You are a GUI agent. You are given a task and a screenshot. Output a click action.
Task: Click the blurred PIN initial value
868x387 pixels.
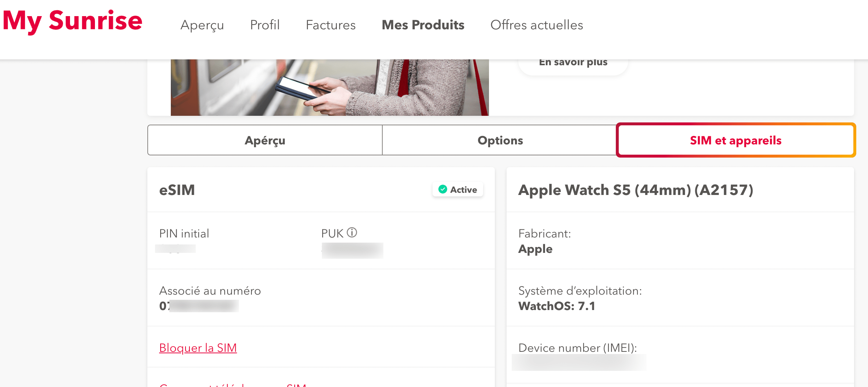coord(175,249)
